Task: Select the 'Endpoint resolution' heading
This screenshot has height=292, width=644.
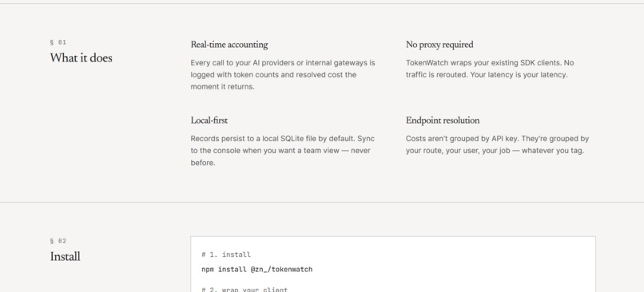Action: (x=443, y=120)
